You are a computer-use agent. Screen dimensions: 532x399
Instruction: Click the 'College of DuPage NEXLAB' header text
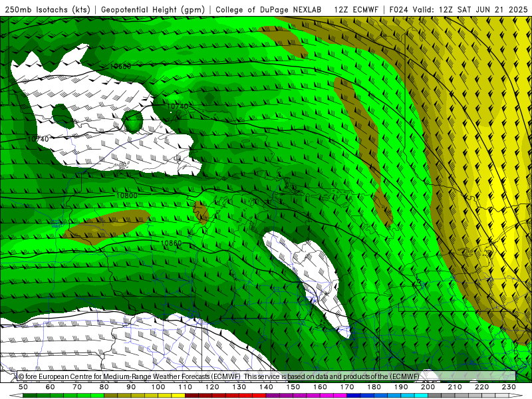269,10
